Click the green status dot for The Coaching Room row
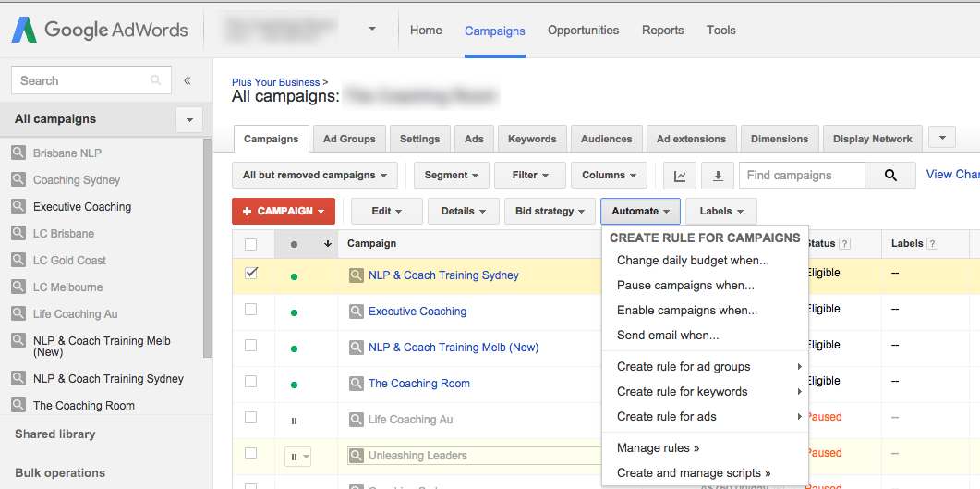This screenshot has width=980, height=489. [294, 385]
